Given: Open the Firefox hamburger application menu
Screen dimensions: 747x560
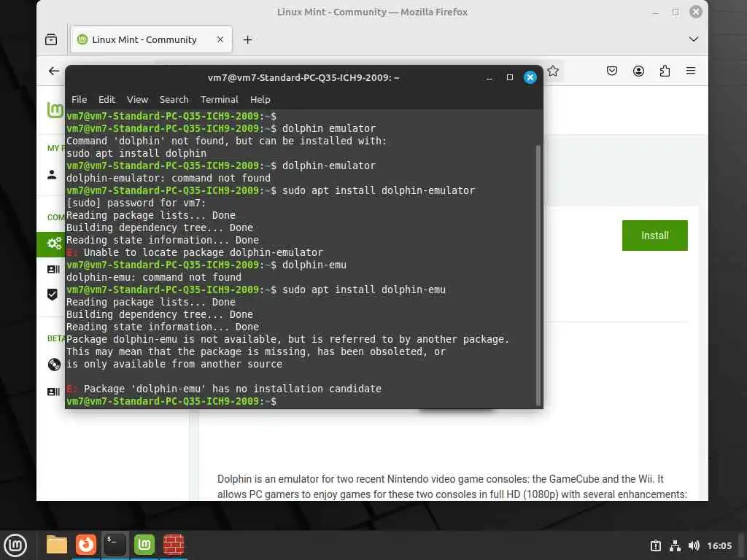Looking at the screenshot, I should pos(690,71).
